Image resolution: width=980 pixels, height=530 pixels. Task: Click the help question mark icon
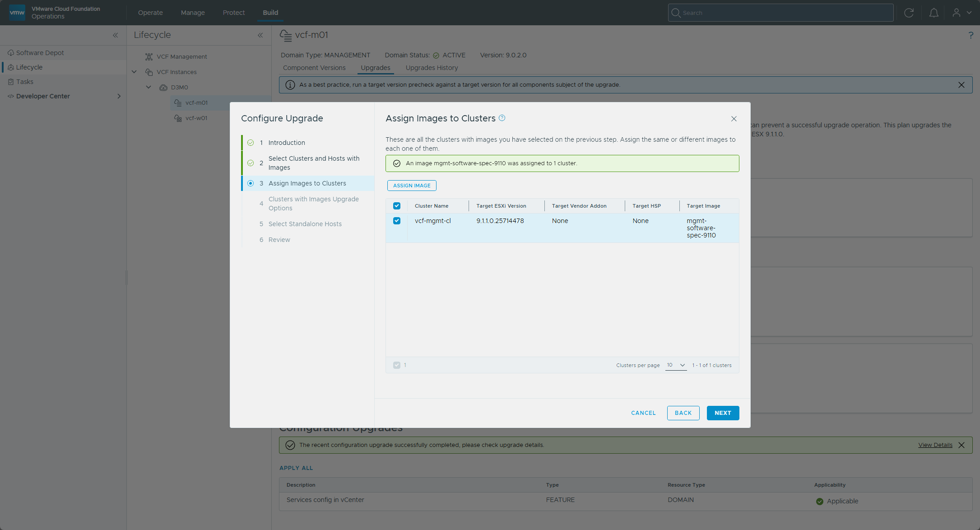tap(971, 35)
